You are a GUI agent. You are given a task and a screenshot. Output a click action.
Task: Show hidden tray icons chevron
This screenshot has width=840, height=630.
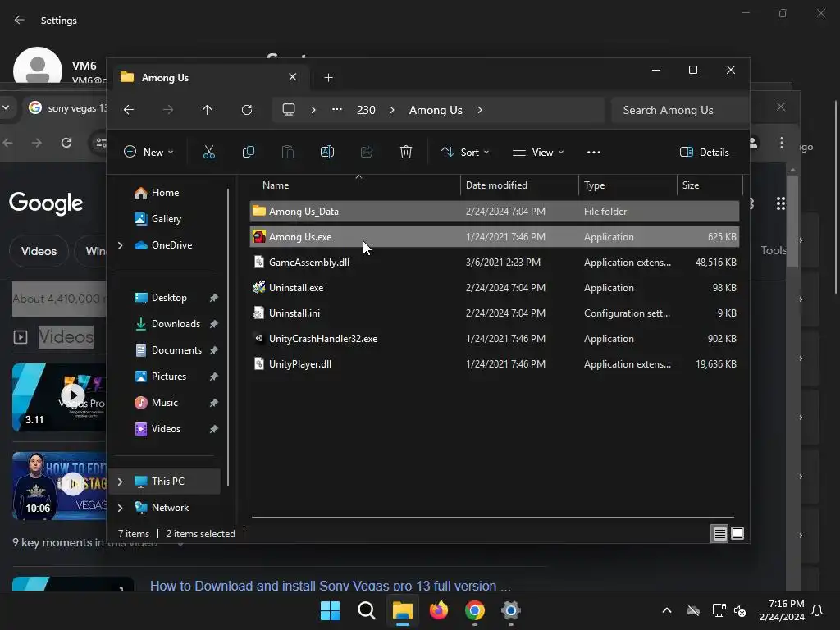(667, 610)
